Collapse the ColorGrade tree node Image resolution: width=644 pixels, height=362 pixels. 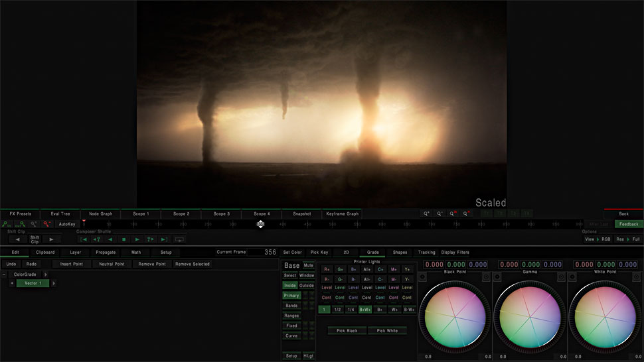[x=5, y=274]
